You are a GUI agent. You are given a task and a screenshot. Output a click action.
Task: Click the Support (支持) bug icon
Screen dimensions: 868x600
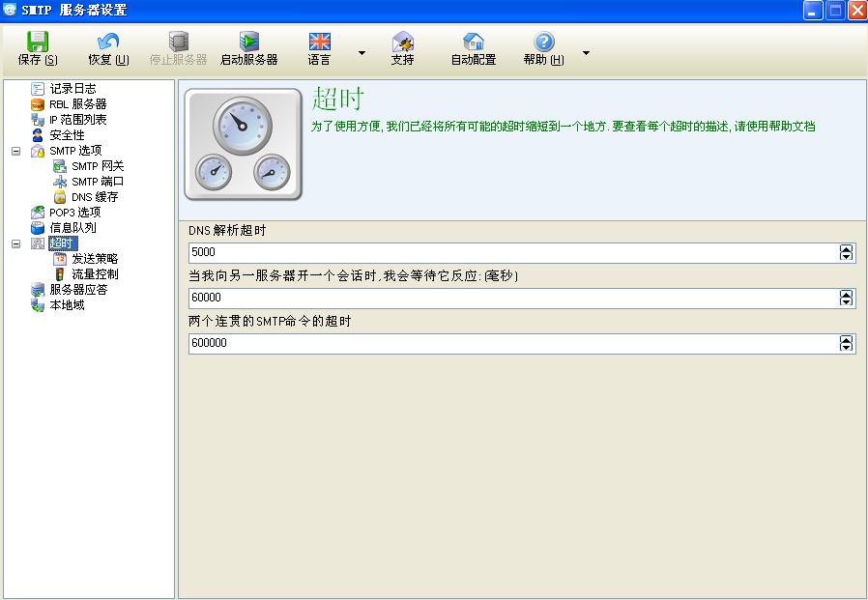(x=402, y=42)
